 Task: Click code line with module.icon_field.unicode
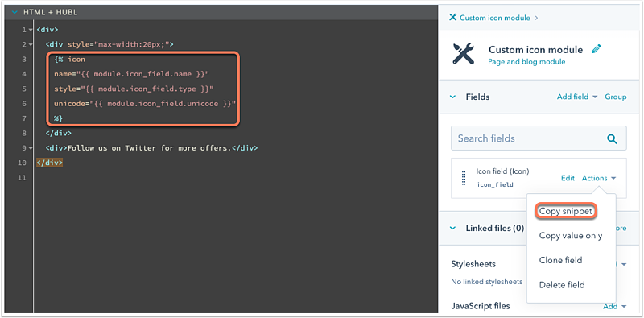[145, 104]
